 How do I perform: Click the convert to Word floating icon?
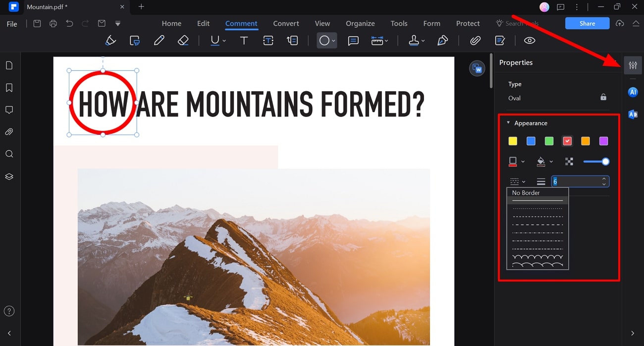point(477,69)
